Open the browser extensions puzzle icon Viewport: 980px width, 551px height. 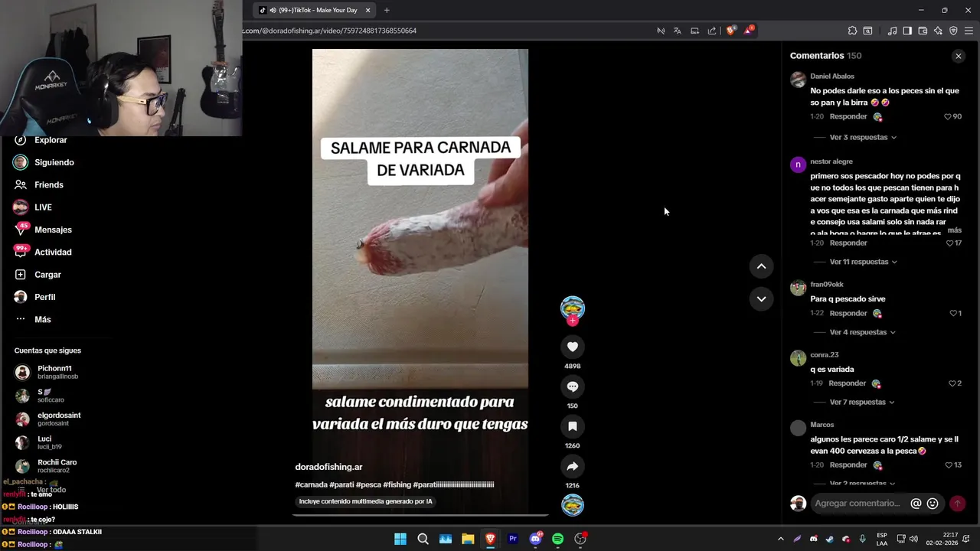point(852,31)
